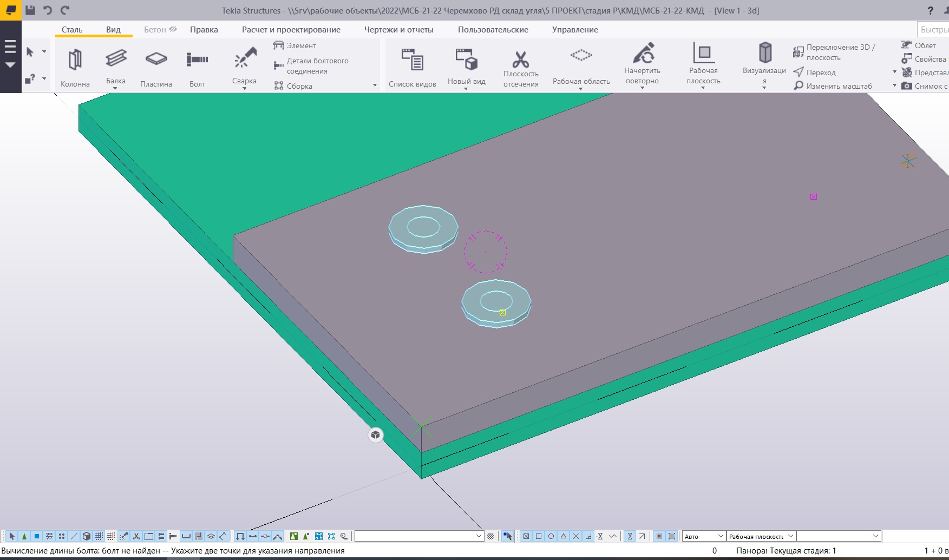This screenshot has height=560, width=949.
Task: Expand the Сварка dropdown arrow
Action: click(244, 89)
